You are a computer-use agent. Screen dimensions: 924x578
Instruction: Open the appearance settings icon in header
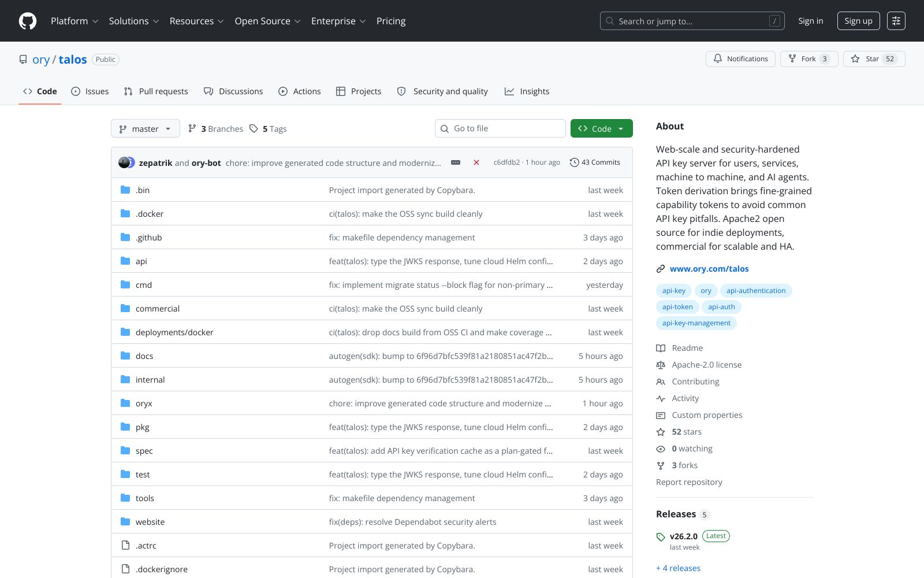point(896,21)
